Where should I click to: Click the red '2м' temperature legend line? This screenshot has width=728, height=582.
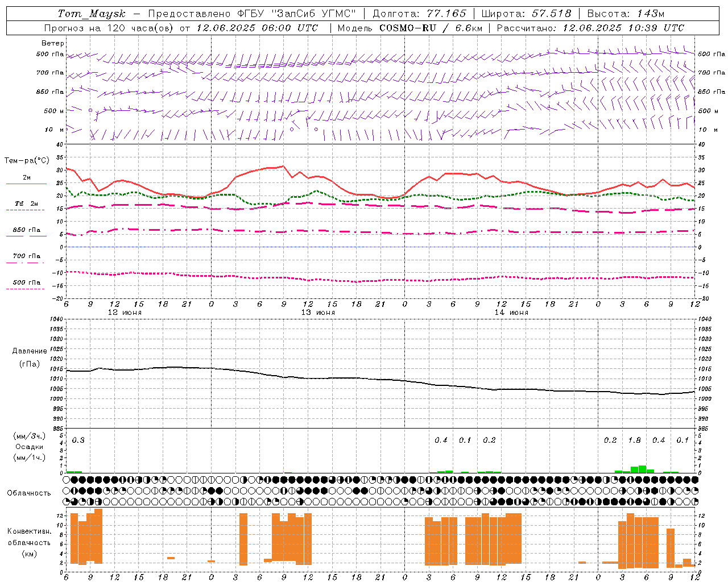[x=27, y=184]
